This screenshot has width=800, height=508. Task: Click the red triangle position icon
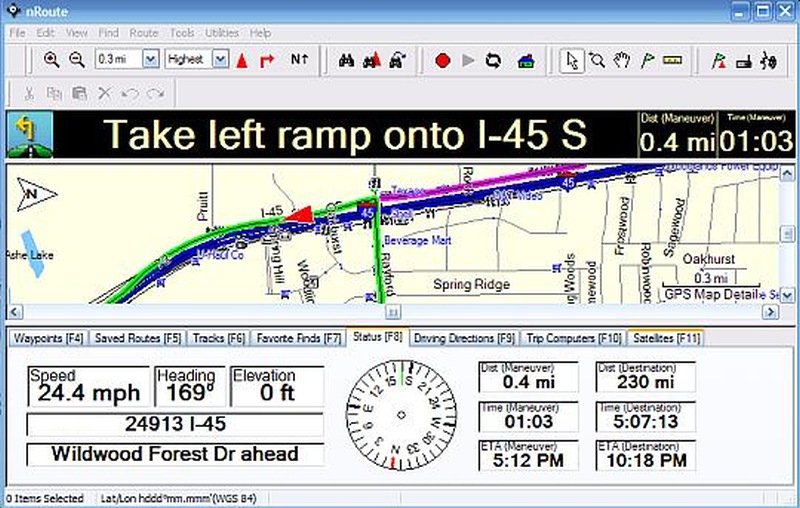click(x=242, y=61)
